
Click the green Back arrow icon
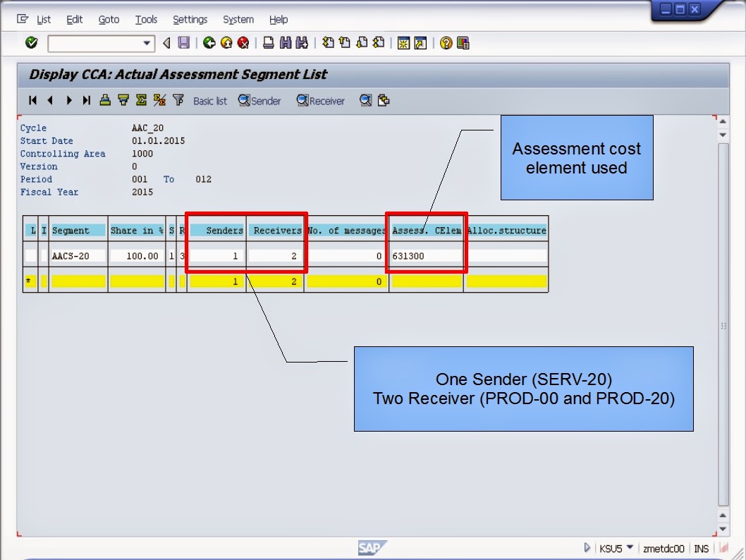[x=209, y=43]
